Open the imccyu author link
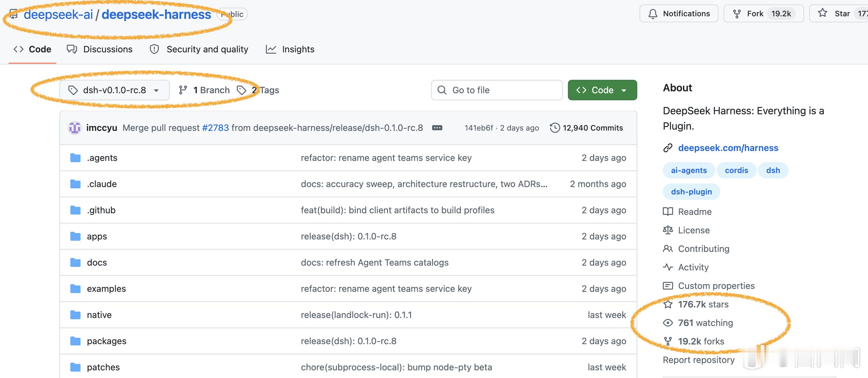The width and height of the screenshot is (868, 378). [x=102, y=128]
